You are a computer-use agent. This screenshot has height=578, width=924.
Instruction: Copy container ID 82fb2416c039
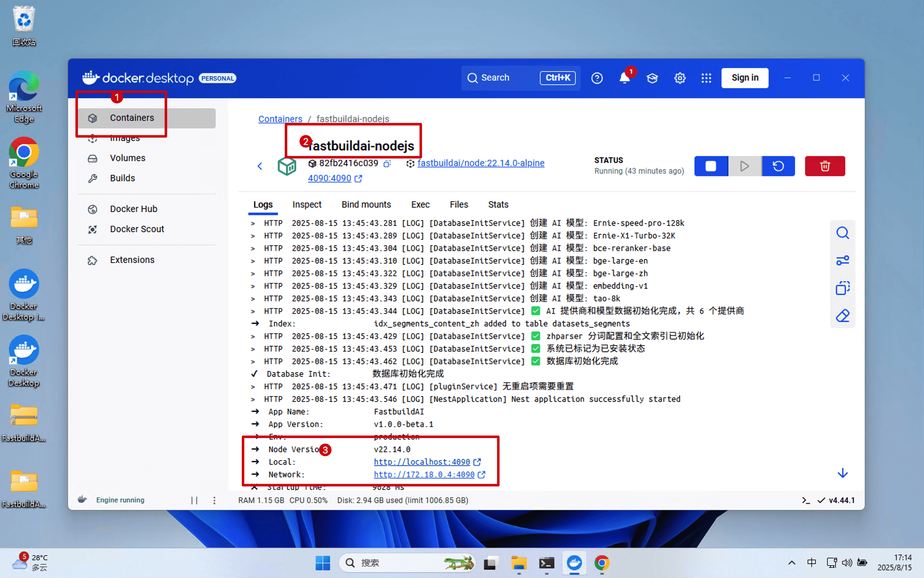[387, 164]
